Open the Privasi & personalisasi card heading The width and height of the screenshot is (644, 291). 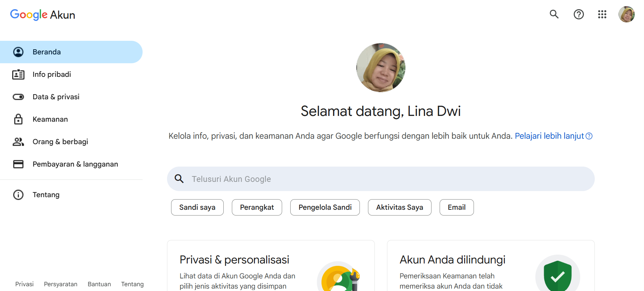234,260
